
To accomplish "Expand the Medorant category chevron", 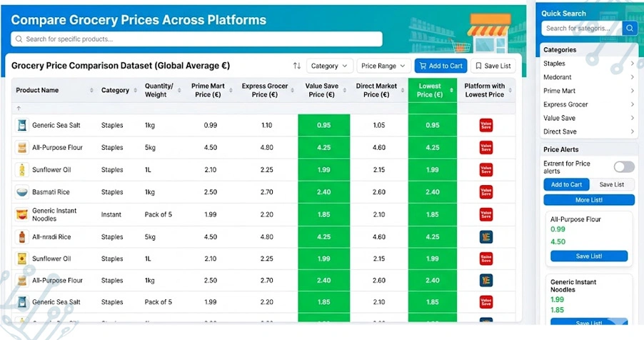I will 632,77.
